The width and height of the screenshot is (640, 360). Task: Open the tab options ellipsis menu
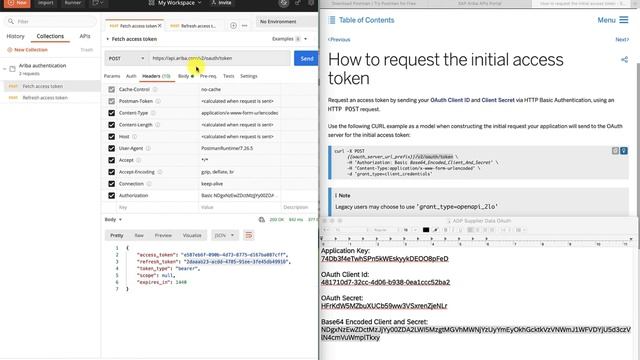click(244, 26)
